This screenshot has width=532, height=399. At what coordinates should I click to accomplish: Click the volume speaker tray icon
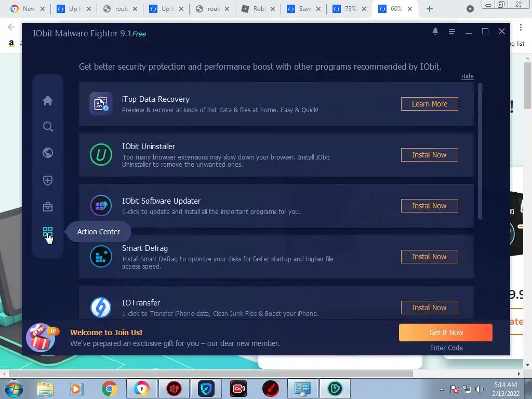click(479, 389)
